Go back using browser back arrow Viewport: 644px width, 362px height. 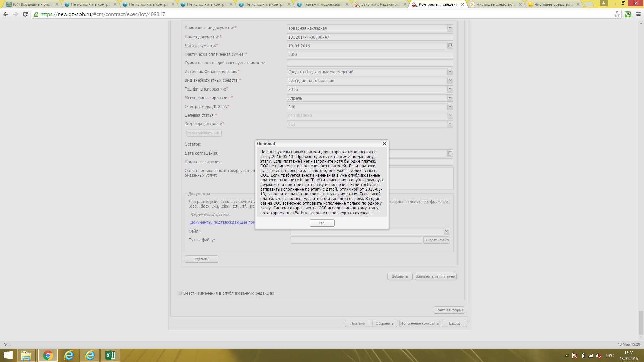(x=6, y=14)
